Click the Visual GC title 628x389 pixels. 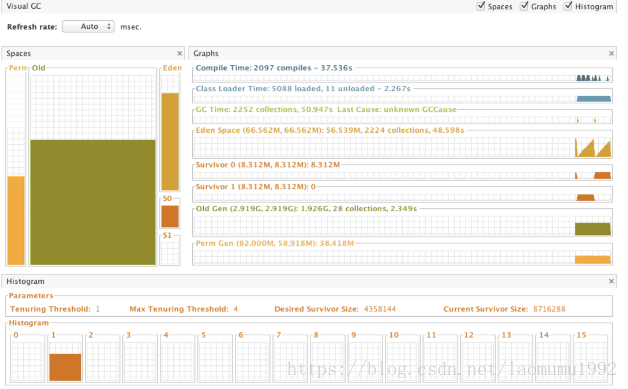(x=24, y=6)
